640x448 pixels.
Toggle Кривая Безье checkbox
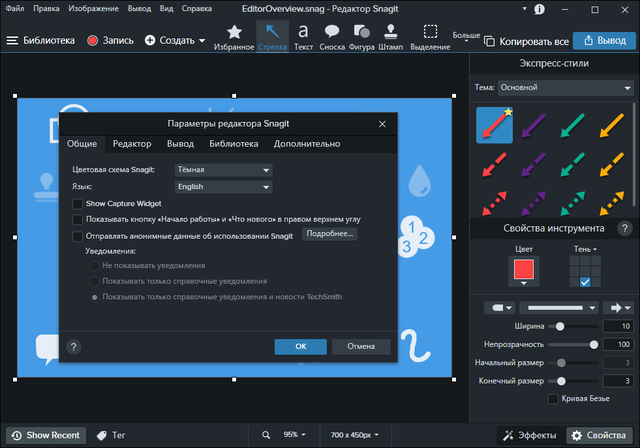[553, 399]
